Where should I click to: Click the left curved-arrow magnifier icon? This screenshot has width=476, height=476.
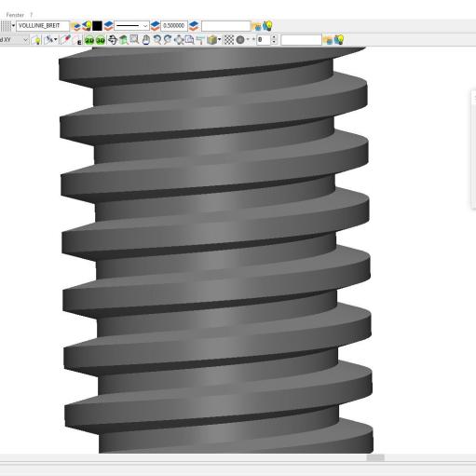click(x=157, y=40)
